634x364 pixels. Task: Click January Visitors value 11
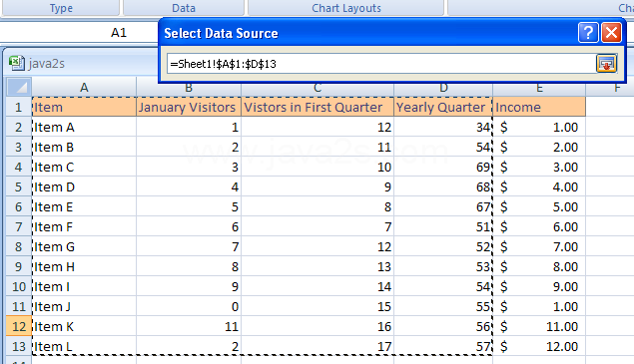[x=189, y=326]
